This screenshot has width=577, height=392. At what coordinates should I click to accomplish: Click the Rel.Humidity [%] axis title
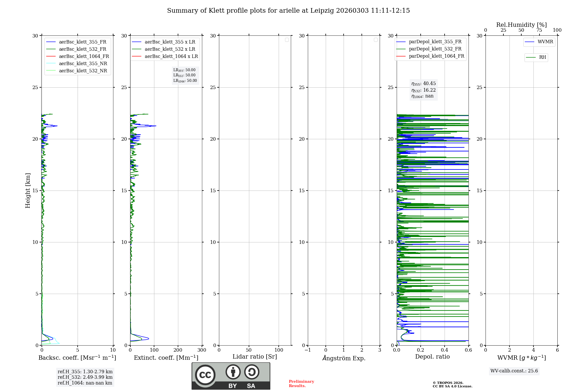pos(521,25)
